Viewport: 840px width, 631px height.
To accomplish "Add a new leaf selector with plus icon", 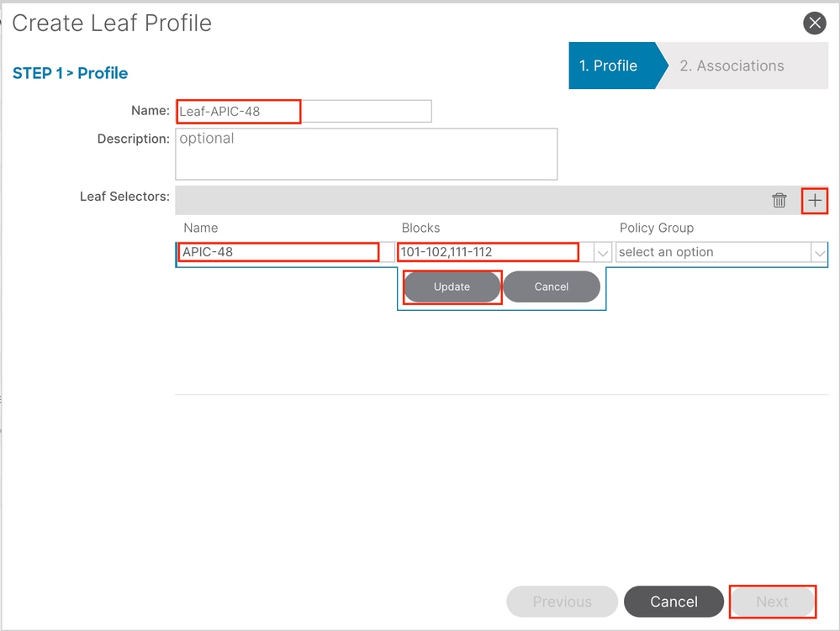I will tap(814, 201).
